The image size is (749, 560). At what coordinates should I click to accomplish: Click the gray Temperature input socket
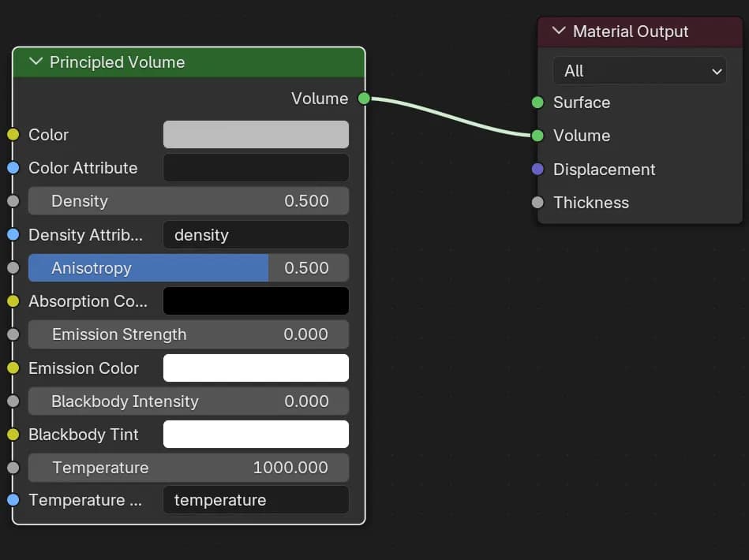click(13, 468)
